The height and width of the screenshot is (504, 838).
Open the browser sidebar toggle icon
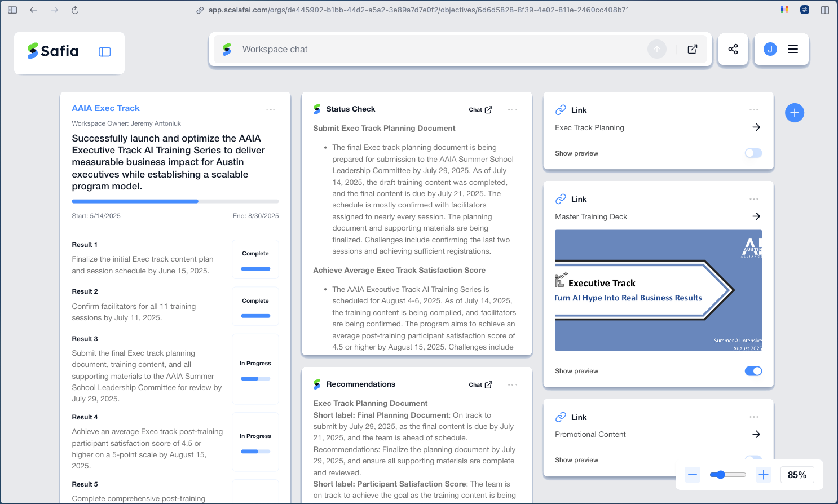(x=12, y=10)
